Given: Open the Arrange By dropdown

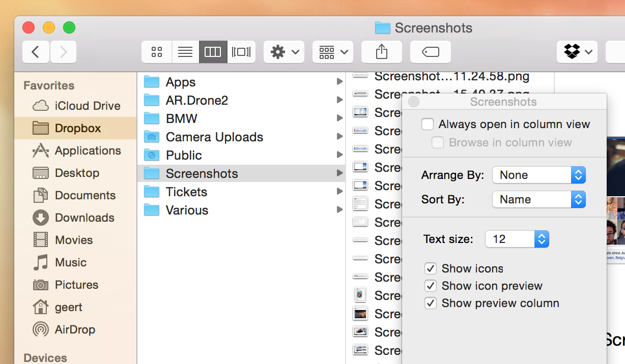Looking at the screenshot, I should (x=539, y=175).
